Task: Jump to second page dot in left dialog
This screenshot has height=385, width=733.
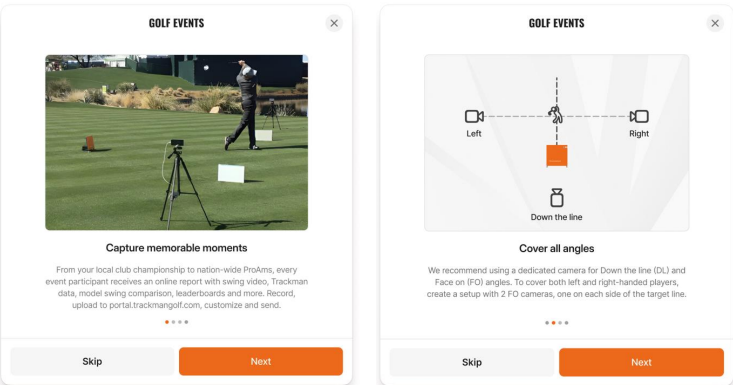Action: [173, 322]
